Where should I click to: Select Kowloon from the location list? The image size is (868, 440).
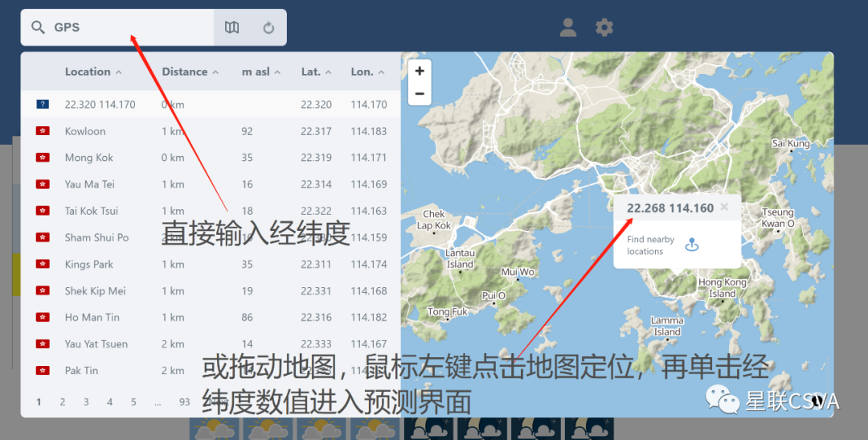tap(85, 131)
